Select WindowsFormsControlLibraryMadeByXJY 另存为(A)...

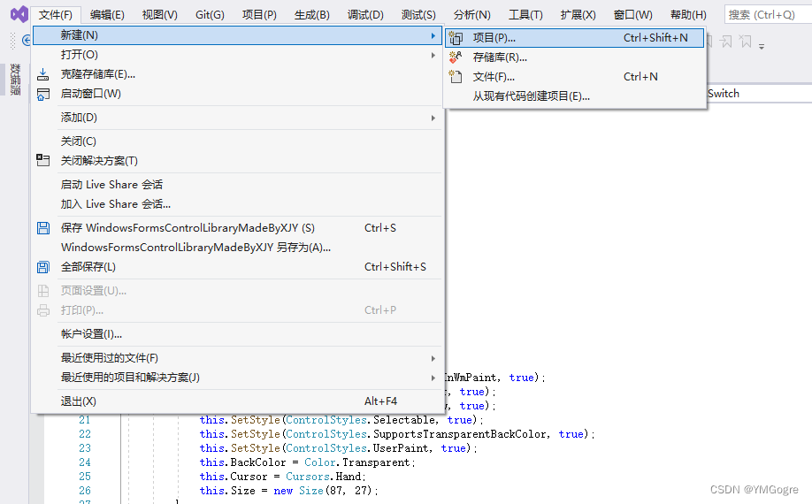pyautogui.click(x=237, y=248)
